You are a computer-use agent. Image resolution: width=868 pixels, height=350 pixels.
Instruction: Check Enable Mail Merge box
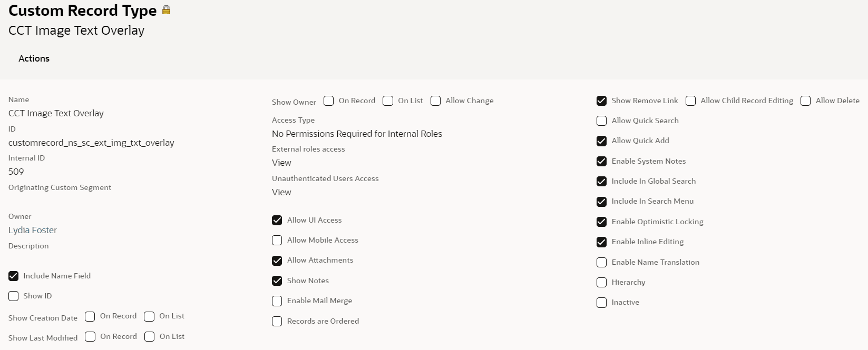(x=277, y=301)
